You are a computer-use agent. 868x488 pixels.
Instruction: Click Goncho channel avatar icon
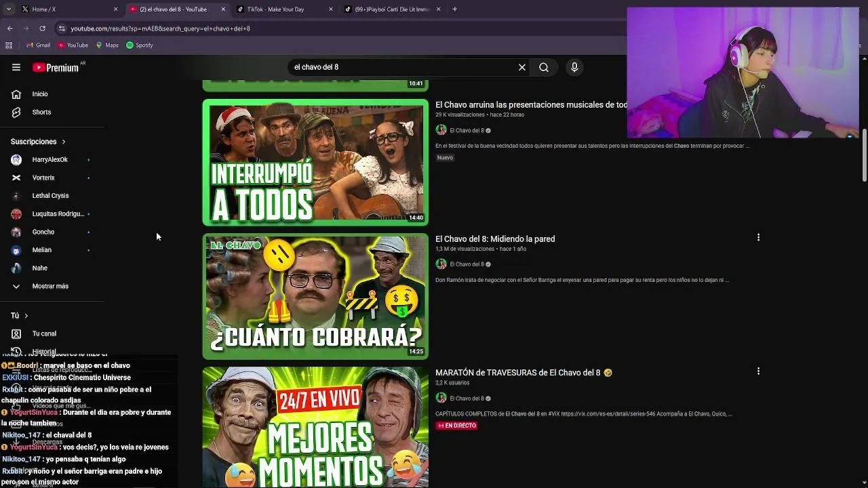click(x=16, y=232)
